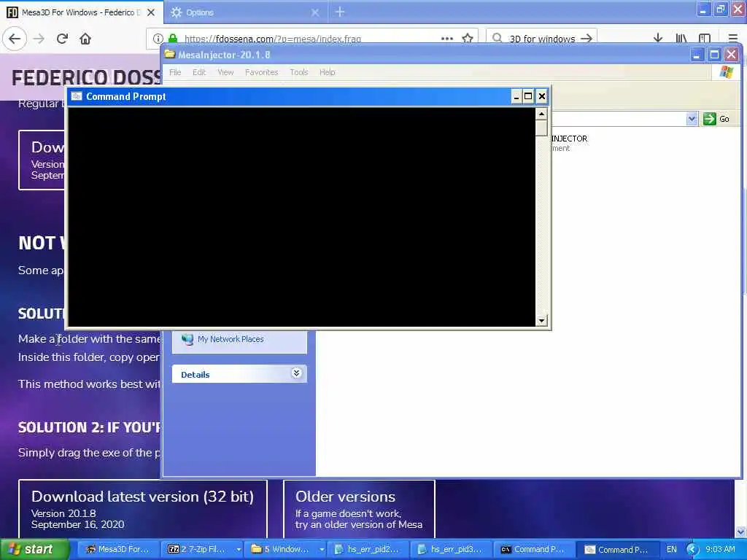Image resolution: width=747 pixels, height=560 pixels.
Task: Expand hidden tray icons arrow
Action: click(x=692, y=550)
